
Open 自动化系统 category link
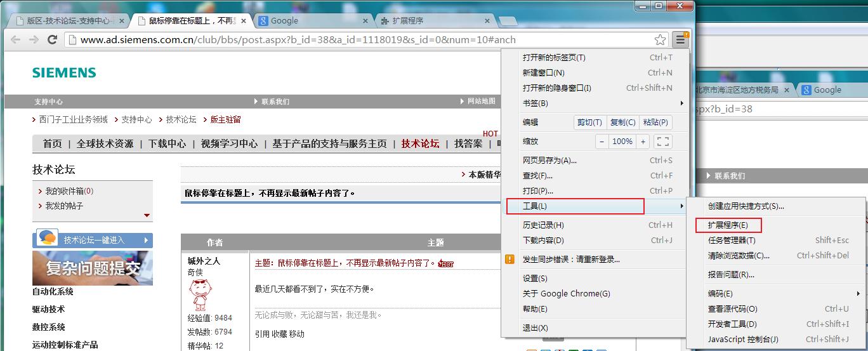pos(53,291)
